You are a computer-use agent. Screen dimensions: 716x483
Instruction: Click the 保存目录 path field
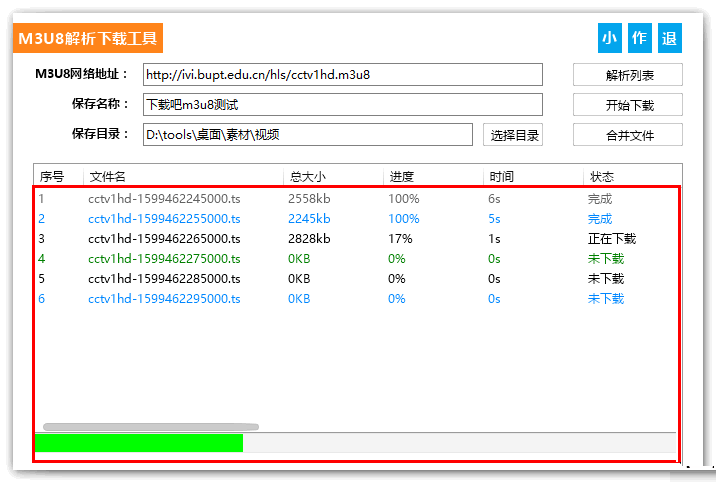(308, 135)
